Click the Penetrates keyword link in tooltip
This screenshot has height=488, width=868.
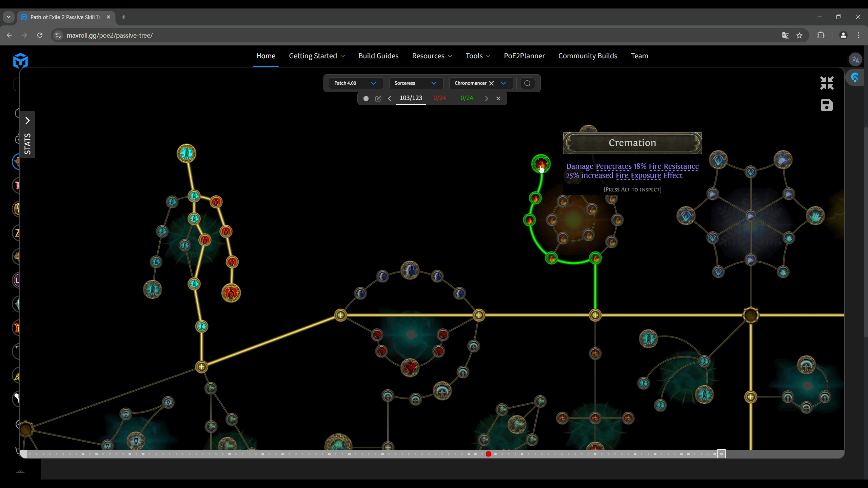pyautogui.click(x=614, y=166)
